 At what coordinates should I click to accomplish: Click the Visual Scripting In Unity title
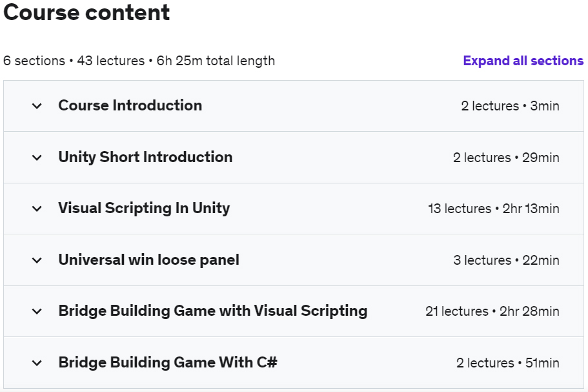point(144,208)
